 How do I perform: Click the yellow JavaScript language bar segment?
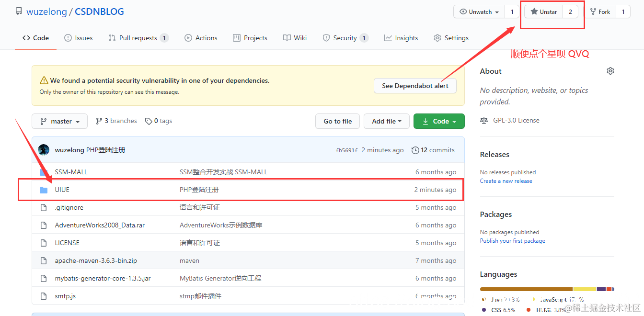585,289
